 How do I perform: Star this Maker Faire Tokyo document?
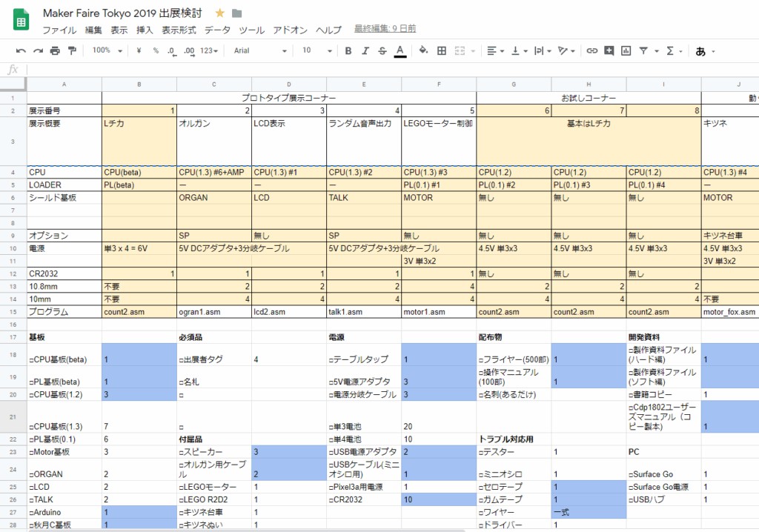tap(220, 13)
